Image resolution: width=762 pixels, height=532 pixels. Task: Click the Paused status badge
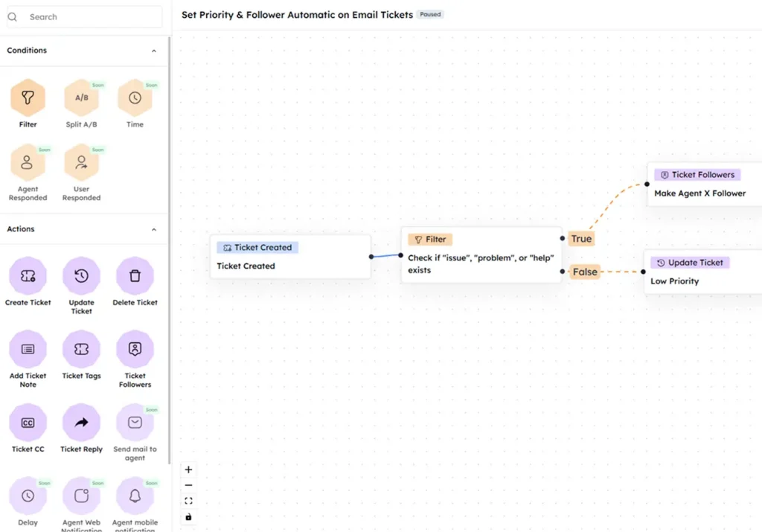point(431,15)
